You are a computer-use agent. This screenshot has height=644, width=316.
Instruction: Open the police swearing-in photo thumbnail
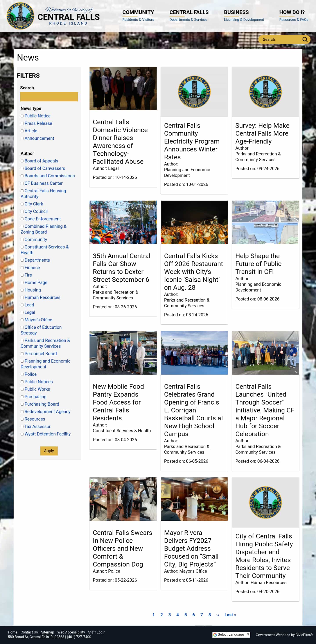123,499
